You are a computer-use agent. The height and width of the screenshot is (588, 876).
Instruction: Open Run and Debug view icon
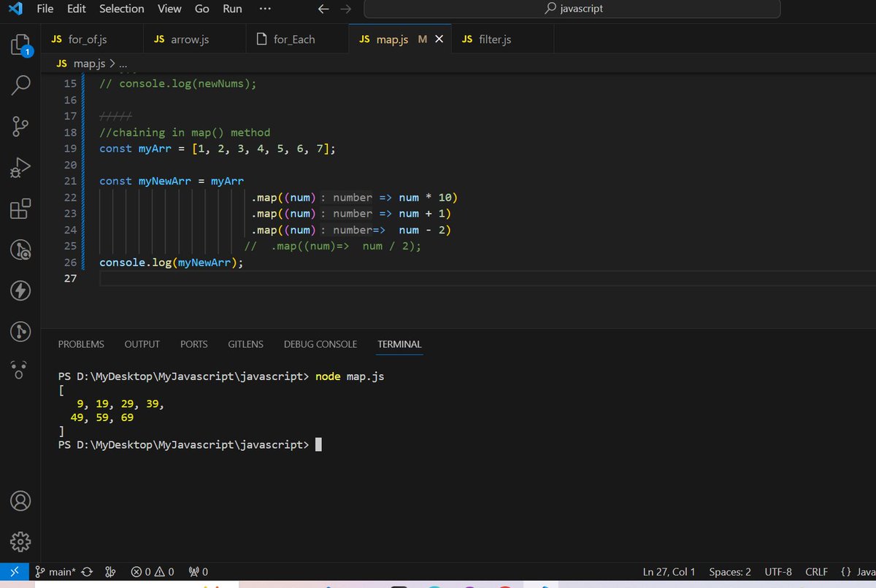point(20,167)
